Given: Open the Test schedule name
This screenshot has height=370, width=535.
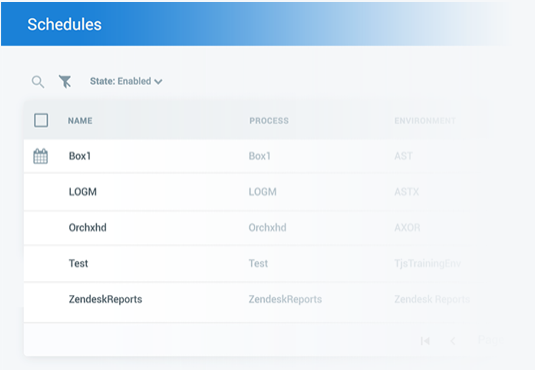Looking at the screenshot, I should (78, 264).
